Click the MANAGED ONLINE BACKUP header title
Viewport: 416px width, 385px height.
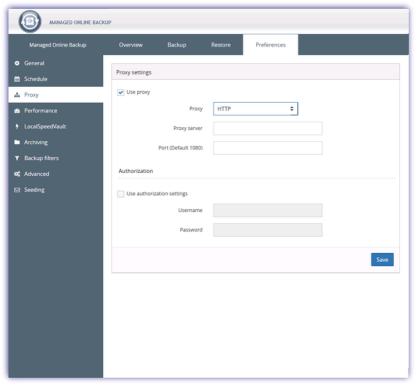[80, 22]
